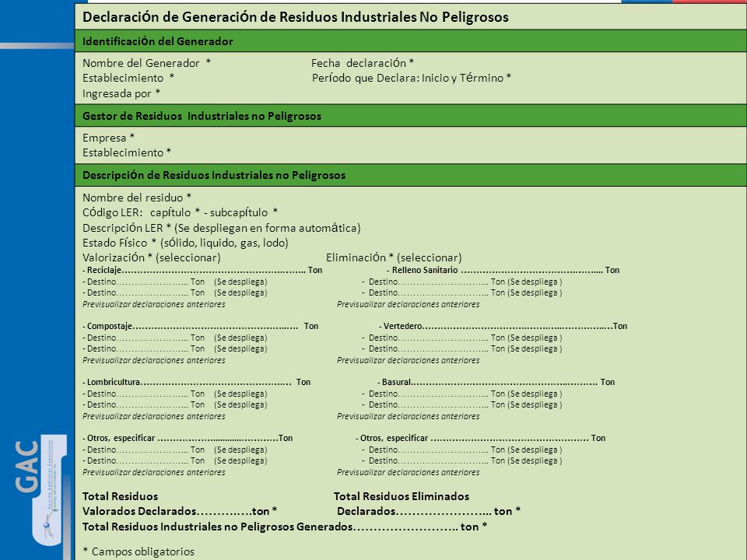Click the 'Relleno Sanitario' tonnage line
The height and width of the screenshot is (560, 747).
point(503,270)
